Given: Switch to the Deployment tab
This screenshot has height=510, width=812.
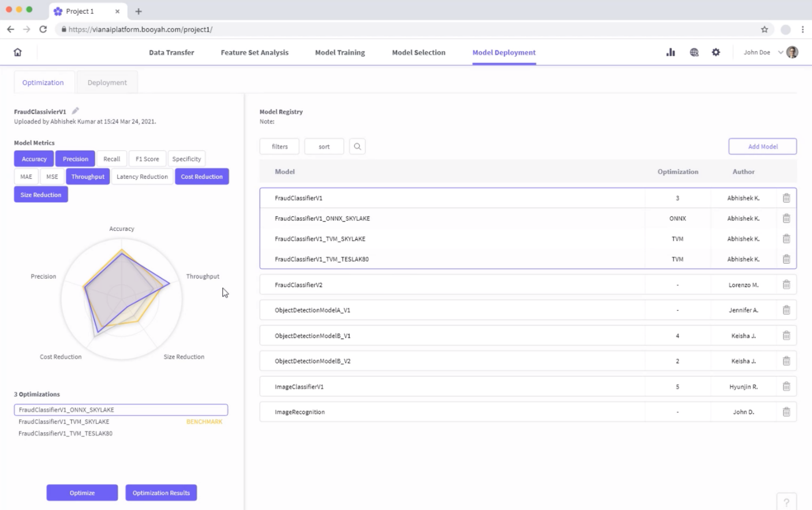Looking at the screenshot, I should click(x=107, y=82).
